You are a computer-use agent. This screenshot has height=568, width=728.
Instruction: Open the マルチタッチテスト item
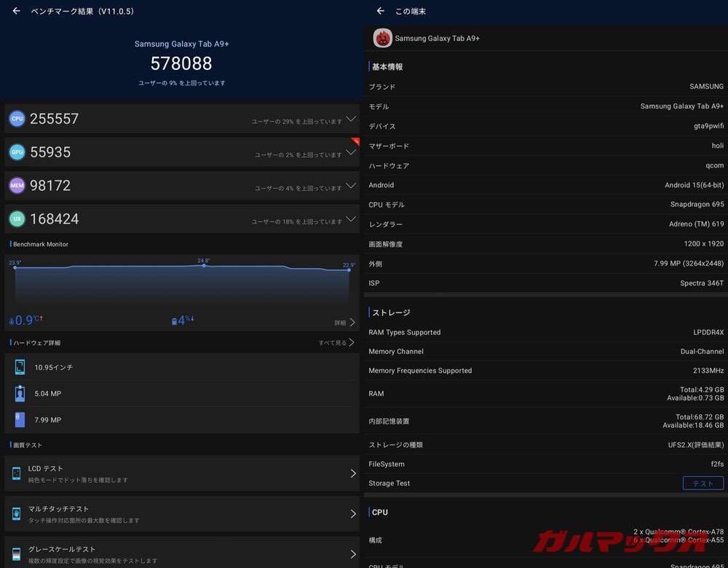point(182,514)
